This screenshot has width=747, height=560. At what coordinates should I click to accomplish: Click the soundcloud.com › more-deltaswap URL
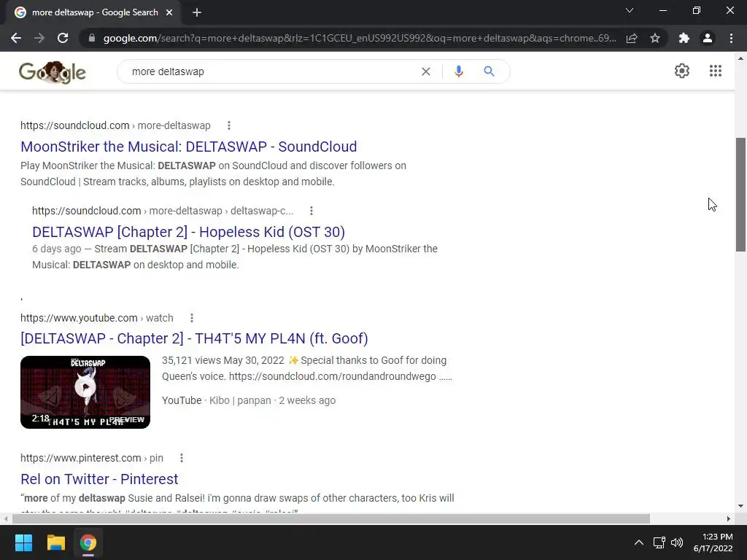tap(115, 125)
